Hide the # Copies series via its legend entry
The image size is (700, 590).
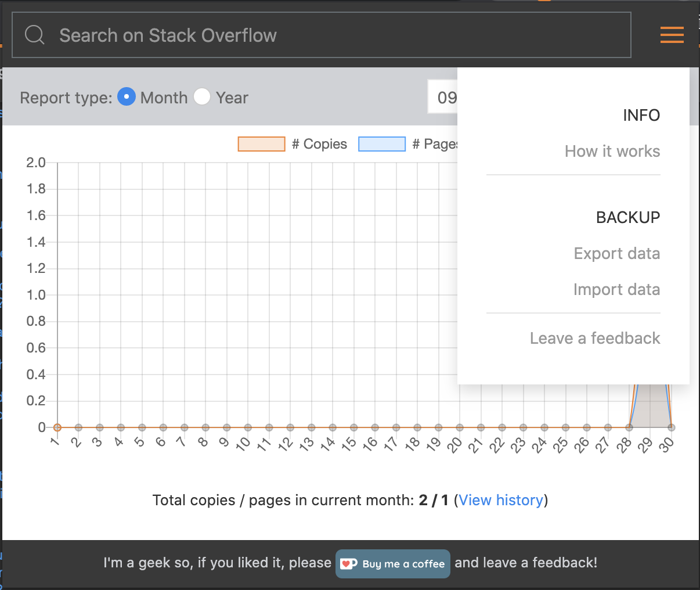[x=319, y=143]
